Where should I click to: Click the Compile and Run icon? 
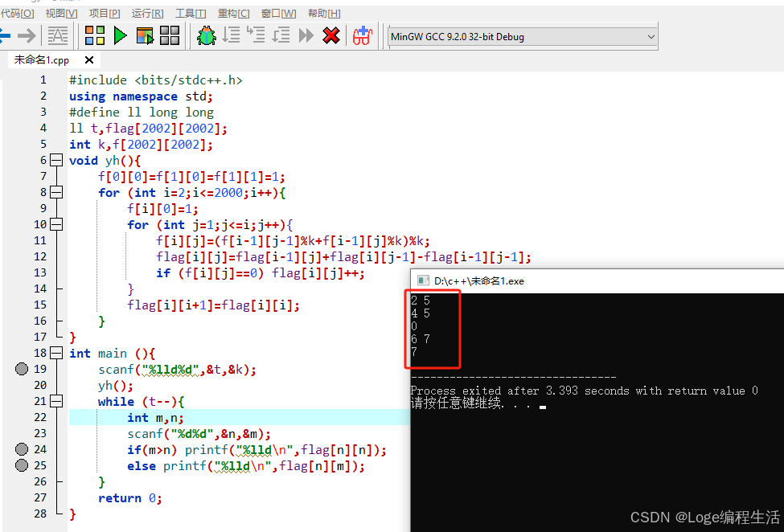coord(145,36)
